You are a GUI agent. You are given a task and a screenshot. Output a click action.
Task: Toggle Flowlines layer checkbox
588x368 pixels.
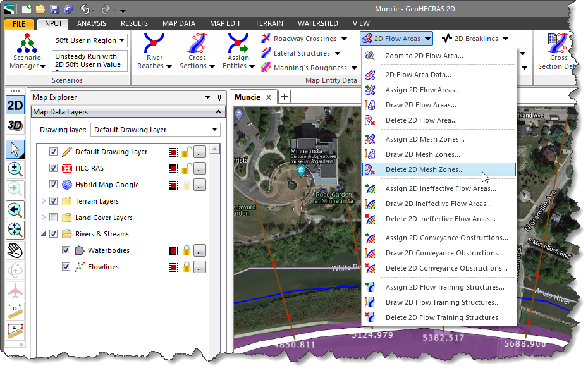[66, 267]
